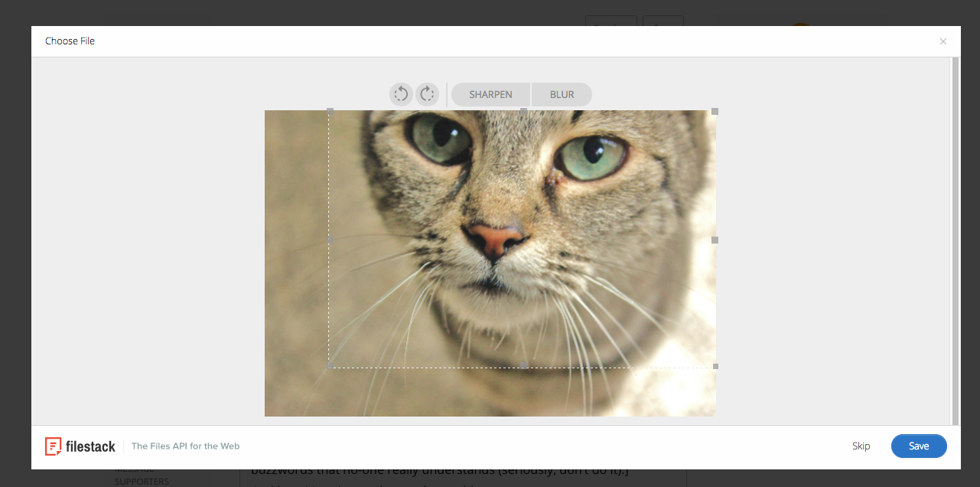The image size is (980, 487).
Task: Apply the SHARPEN filter
Action: point(490,94)
